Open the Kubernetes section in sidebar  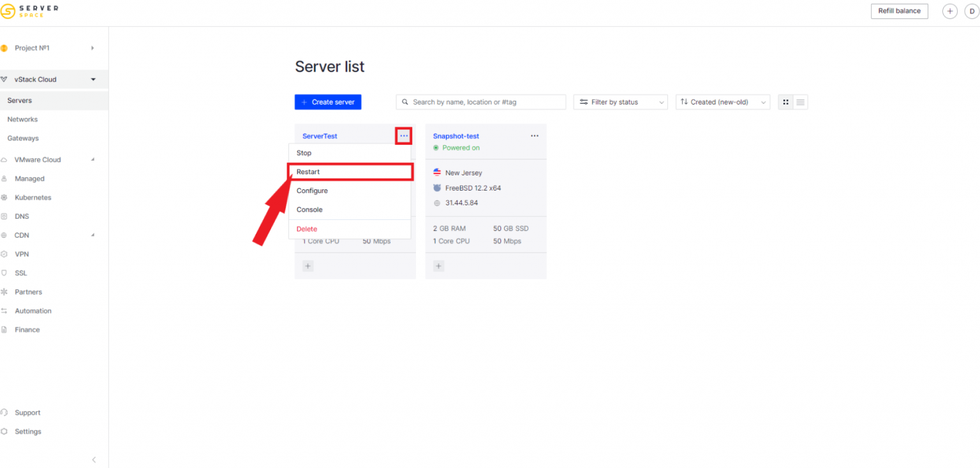[33, 197]
